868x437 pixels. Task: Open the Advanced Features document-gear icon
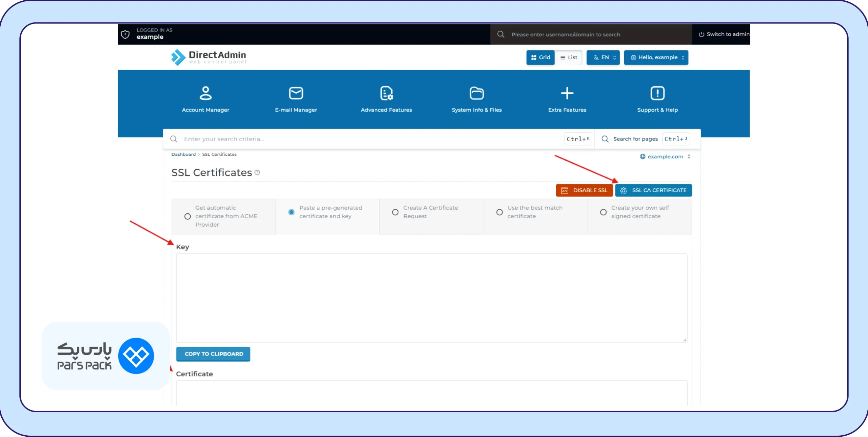click(387, 93)
